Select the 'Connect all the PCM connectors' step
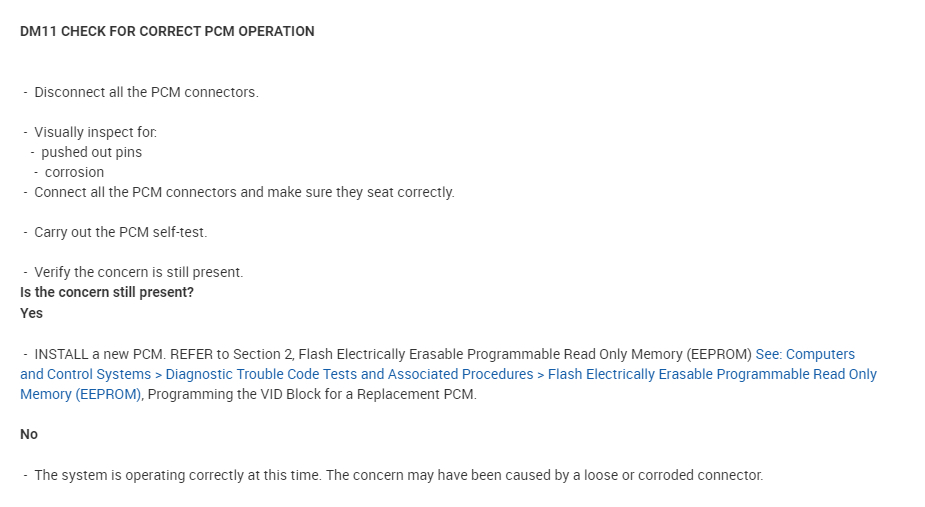The height and width of the screenshot is (507, 925). 244,192
